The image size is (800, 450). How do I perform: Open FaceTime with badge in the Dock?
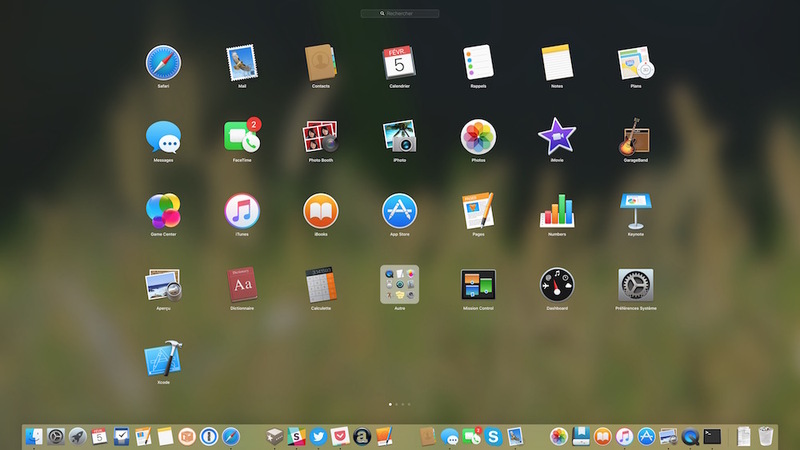point(471,437)
